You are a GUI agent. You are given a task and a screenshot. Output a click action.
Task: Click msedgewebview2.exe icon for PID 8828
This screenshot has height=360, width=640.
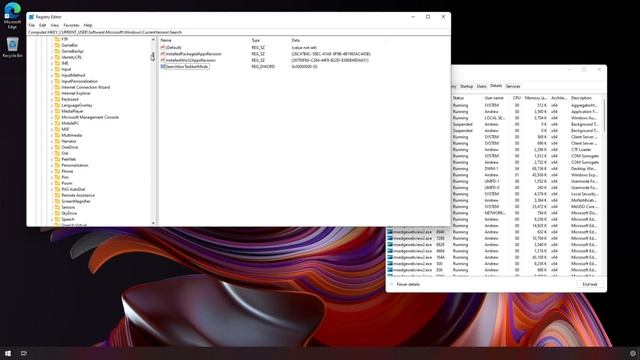click(x=390, y=244)
